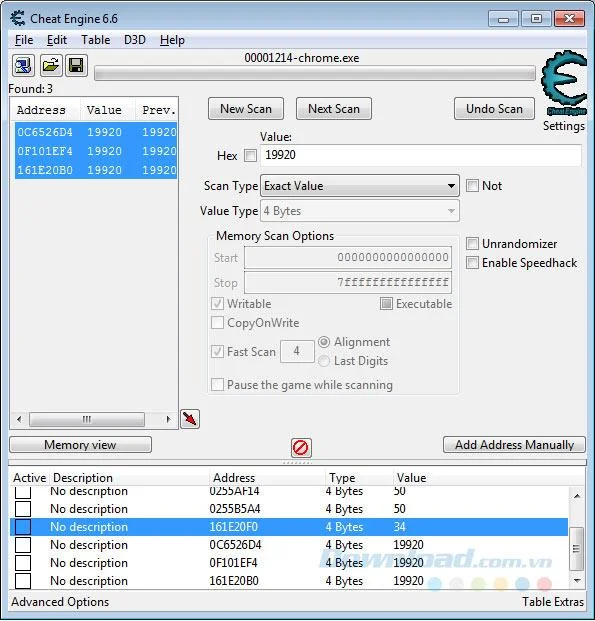The height and width of the screenshot is (621, 595).
Task: Open the D3D menu
Action: [135, 40]
